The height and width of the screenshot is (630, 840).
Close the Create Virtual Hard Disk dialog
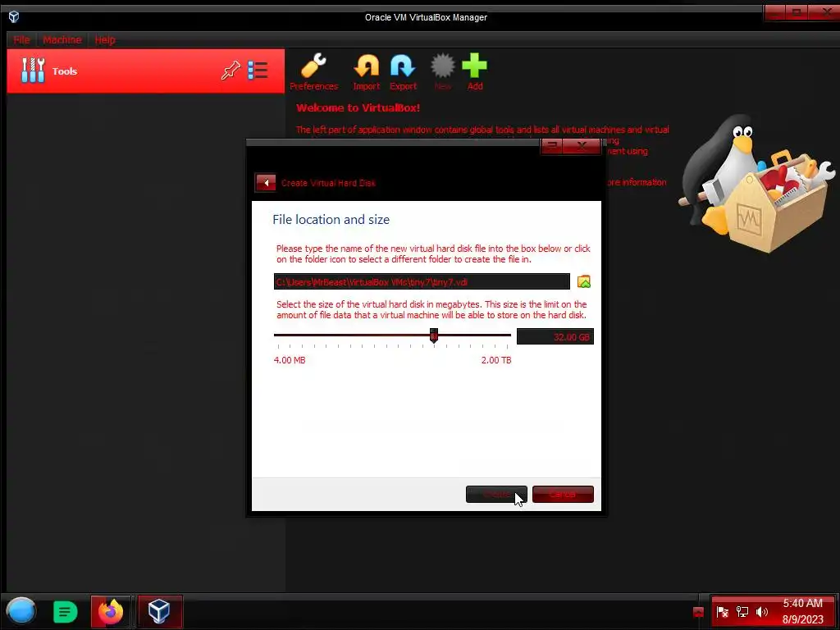pos(582,146)
